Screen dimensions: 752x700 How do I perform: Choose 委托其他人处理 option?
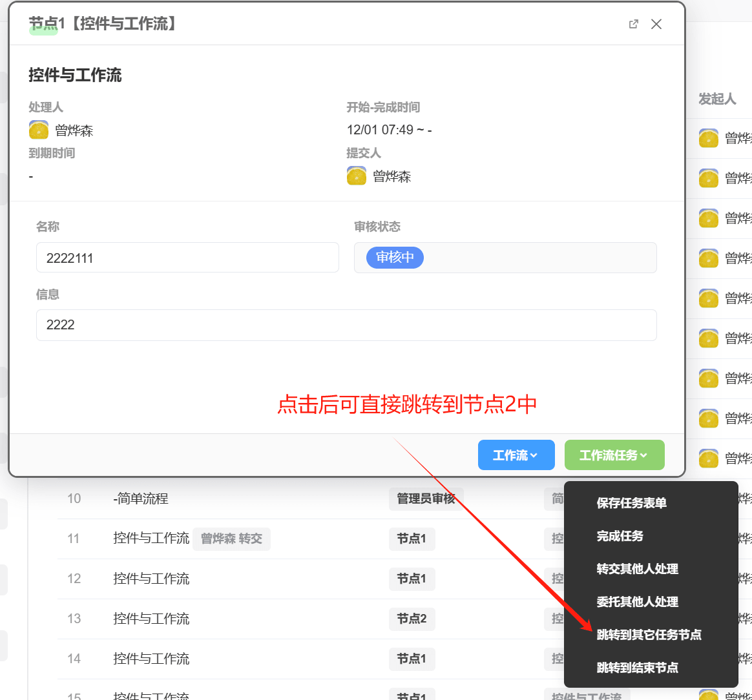pyautogui.click(x=637, y=602)
